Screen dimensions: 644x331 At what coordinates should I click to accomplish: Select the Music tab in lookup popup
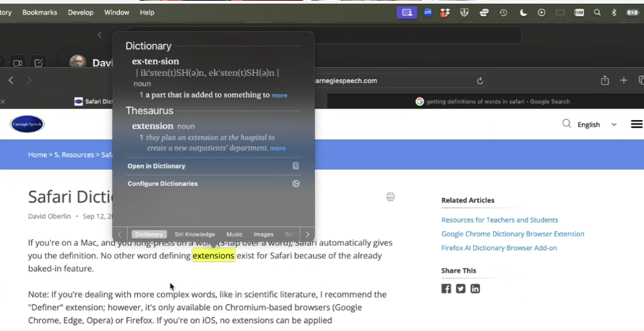click(x=234, y=234)
